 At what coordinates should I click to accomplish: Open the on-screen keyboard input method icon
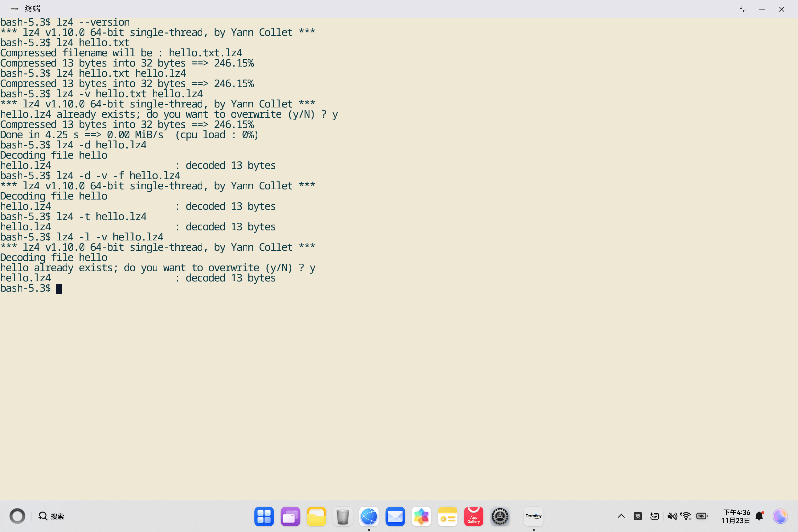(654, 516)
